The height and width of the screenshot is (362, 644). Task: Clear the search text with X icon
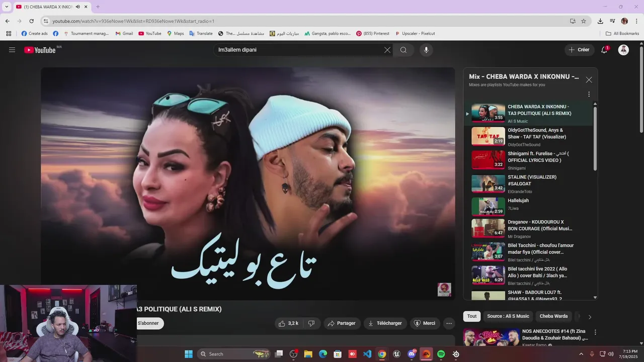click(387, 50)
